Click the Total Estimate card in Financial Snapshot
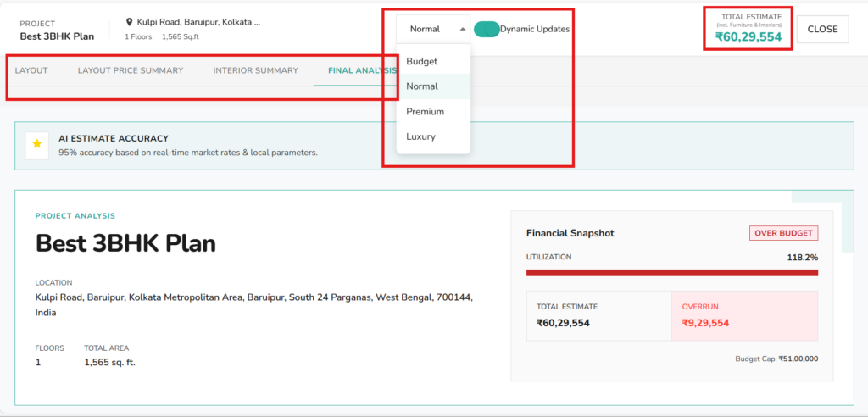The image size is (868, 417). [598, 316]
